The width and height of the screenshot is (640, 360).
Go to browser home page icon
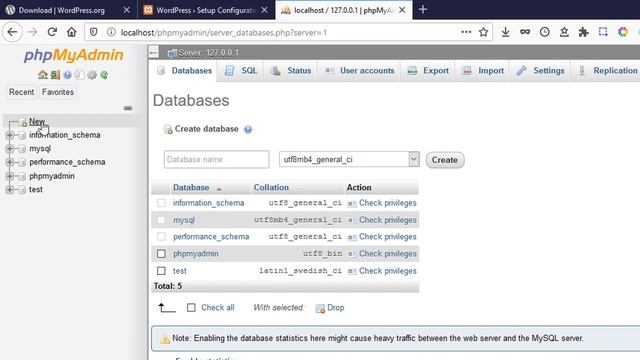point(71,32)
